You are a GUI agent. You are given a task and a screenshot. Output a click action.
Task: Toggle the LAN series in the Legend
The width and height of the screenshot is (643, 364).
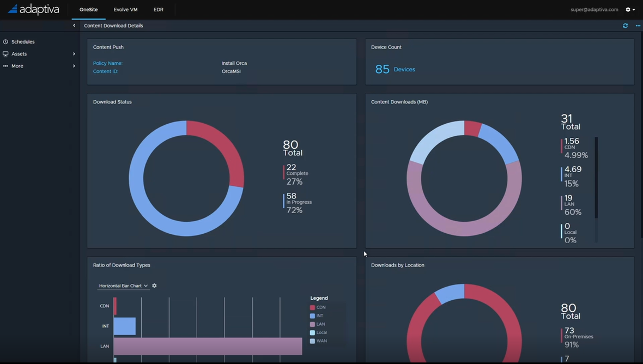click(320, 324)
